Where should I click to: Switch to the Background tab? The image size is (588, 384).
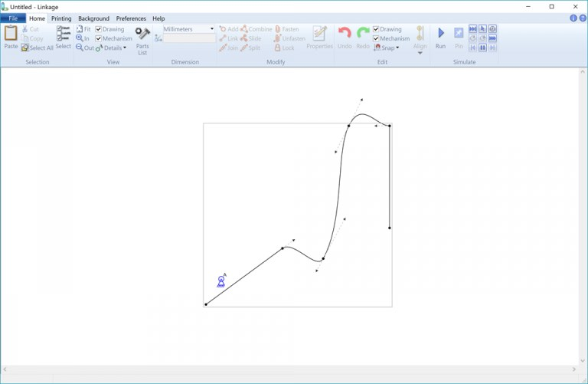coord(93,18)
